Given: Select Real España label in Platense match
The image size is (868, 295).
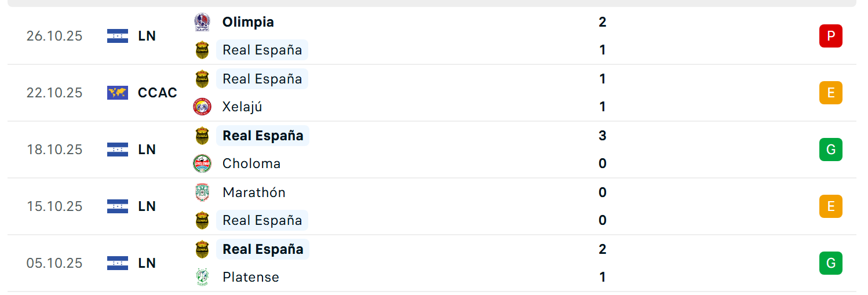Looking at the screenshot, I should click(262, 249).
